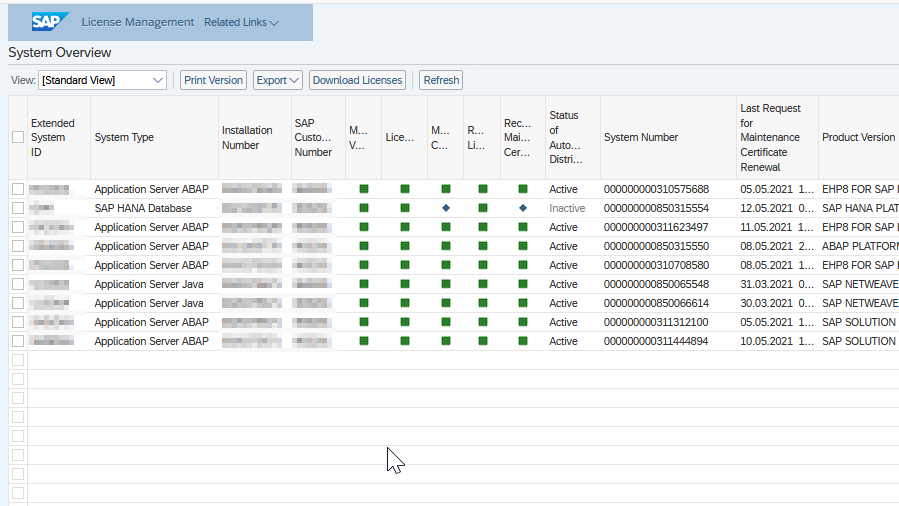This screenshot has width=899, height=506.
Task: Click green R...Li... square for system 000000000310575688
Action: (x=483, y=189)
